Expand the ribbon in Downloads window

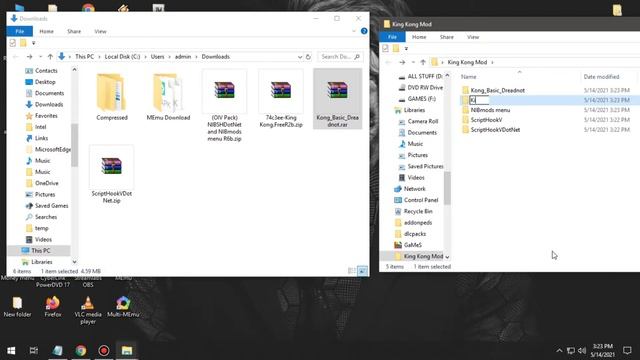coord(354,31)
